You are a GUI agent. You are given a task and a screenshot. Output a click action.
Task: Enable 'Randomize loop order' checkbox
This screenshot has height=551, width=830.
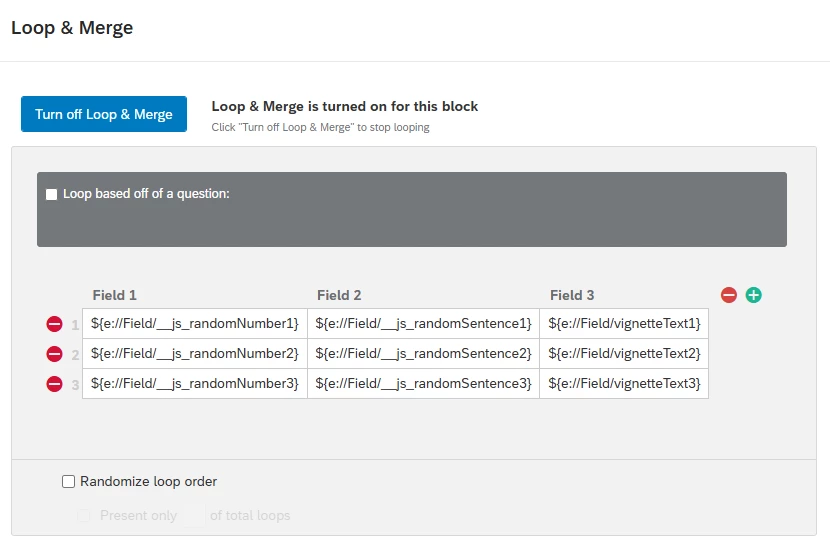(x=68, y=481)
